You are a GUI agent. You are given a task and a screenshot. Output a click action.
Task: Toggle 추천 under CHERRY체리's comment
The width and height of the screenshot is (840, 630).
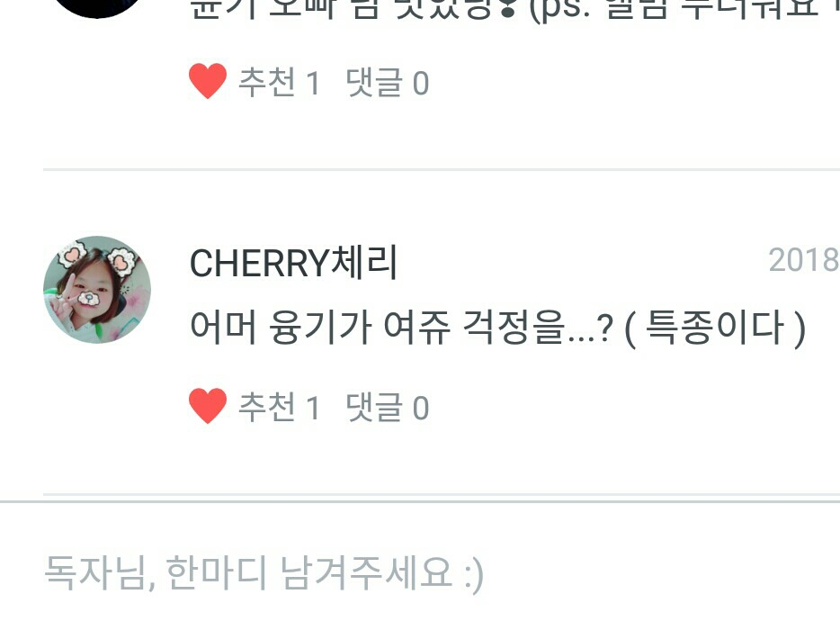click(267, 407)
